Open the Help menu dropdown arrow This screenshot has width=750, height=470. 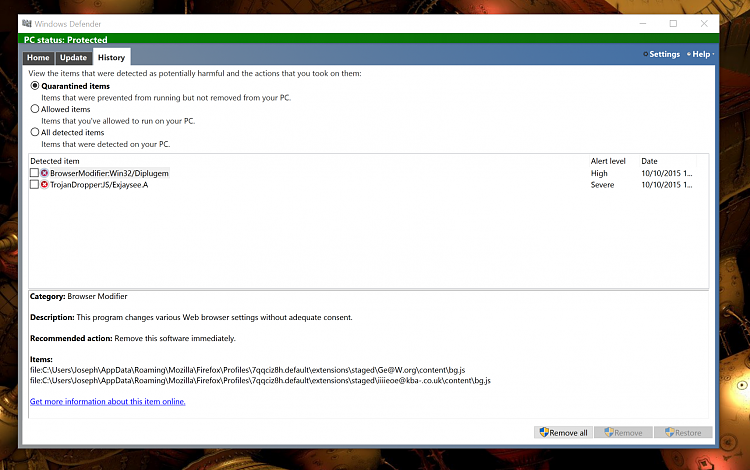pyautogui.click(x=713, y=54)
